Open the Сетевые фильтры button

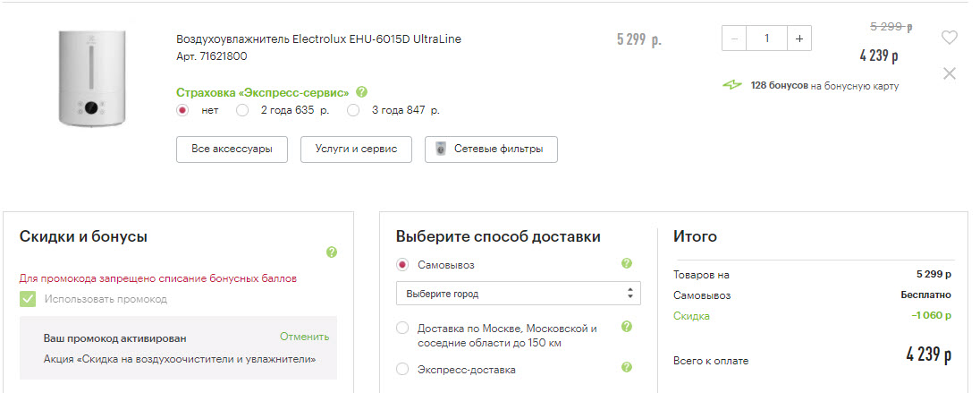[491, 149]
